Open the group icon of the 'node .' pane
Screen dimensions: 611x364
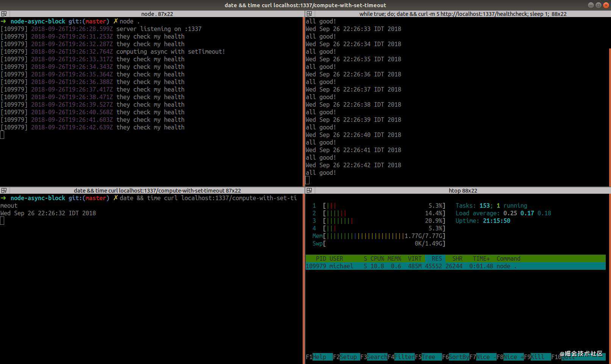[4, 14]
